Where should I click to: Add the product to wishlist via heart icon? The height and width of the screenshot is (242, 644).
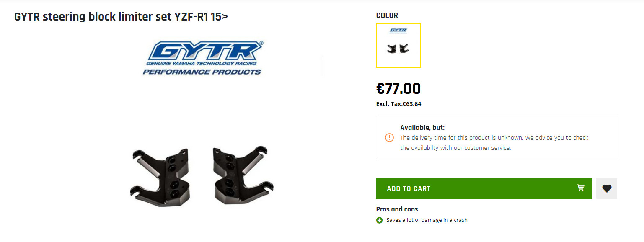point(607,188)
